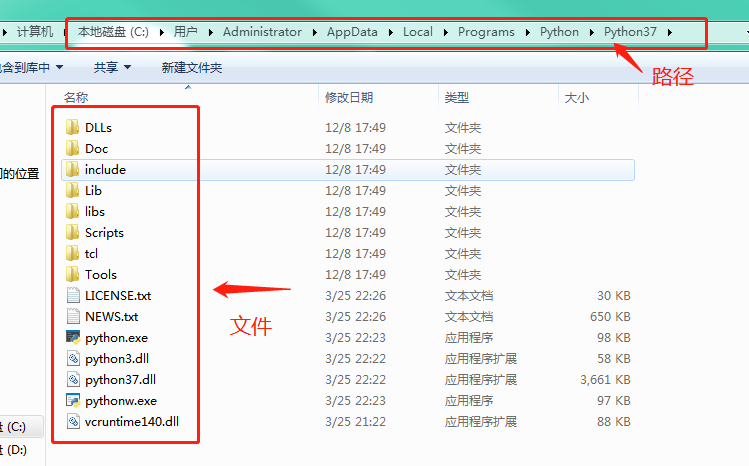
Task: Click the 3/25 21:22 modified date
Action: pos(355,422)
